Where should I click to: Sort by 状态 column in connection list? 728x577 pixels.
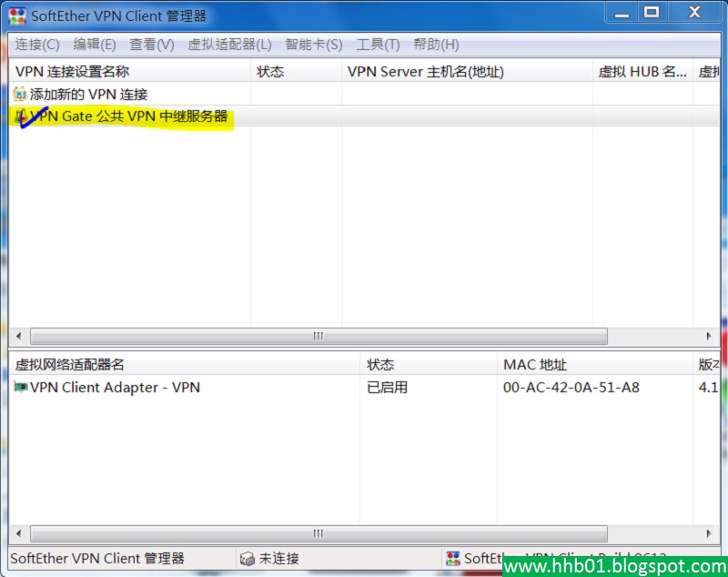coord(296,72)
